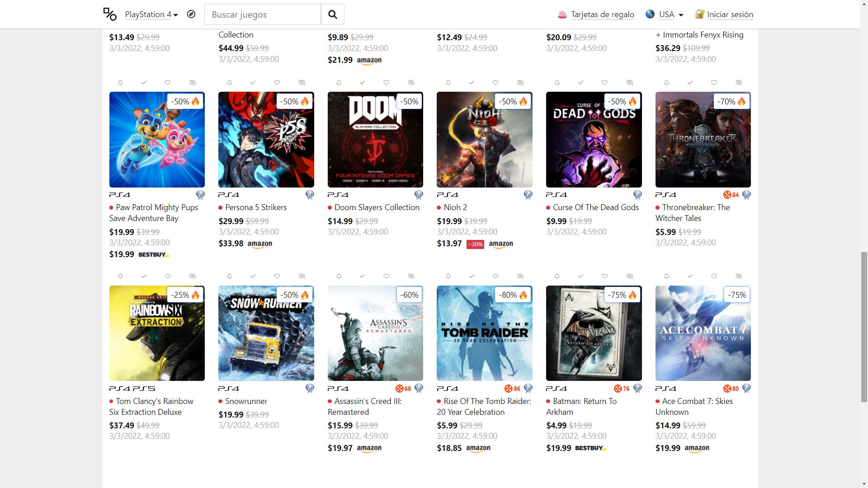Click the percent-sign site logo icon
This screenshot has width=868, height=488.
(x=110, y=14)
